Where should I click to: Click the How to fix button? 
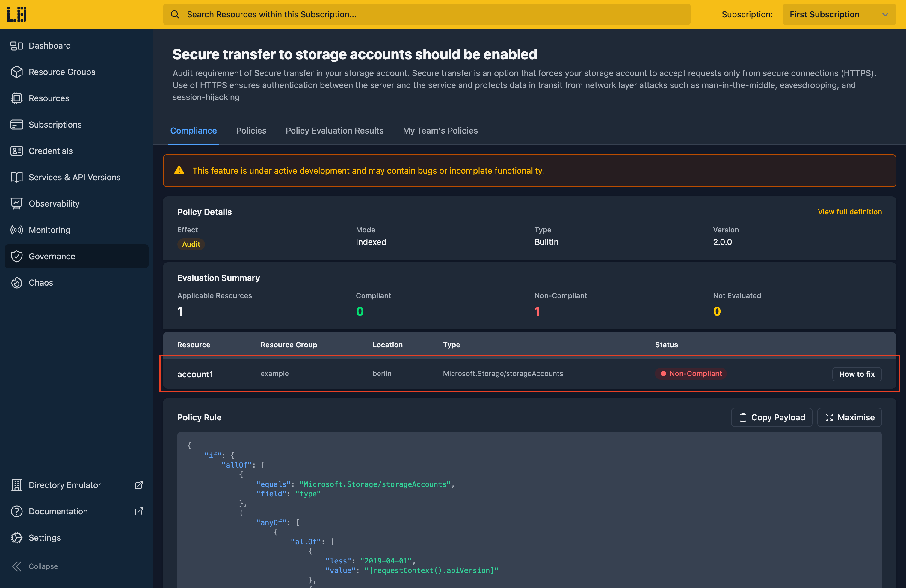(x=857, y=374)
